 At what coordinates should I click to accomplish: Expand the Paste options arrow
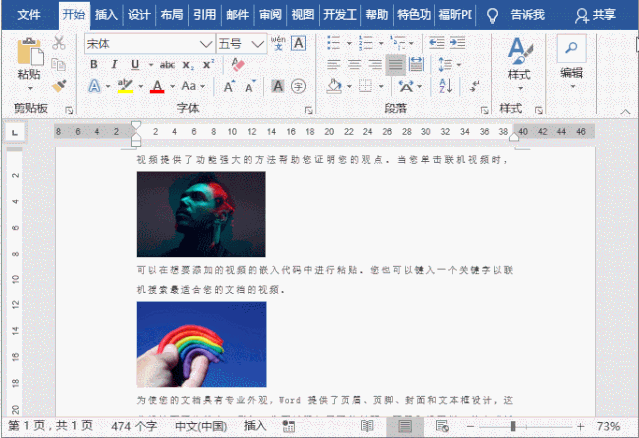[30, 88]
